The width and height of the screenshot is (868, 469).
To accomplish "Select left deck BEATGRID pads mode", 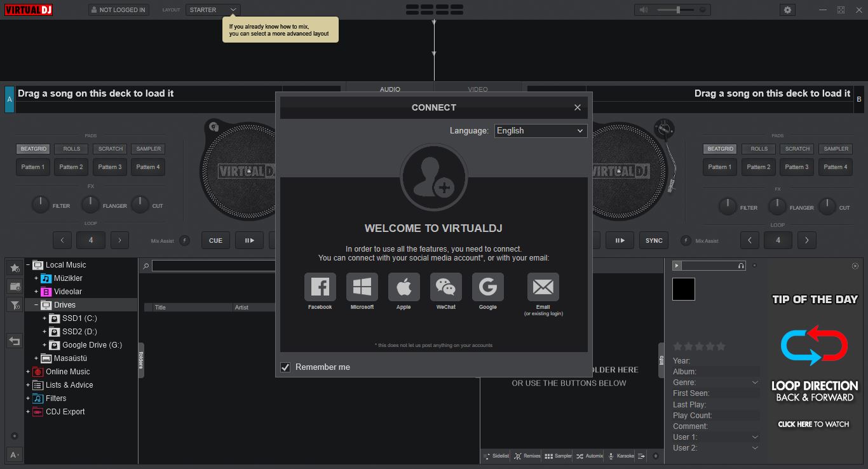I will pyautogui.click(x=34, y=149).
